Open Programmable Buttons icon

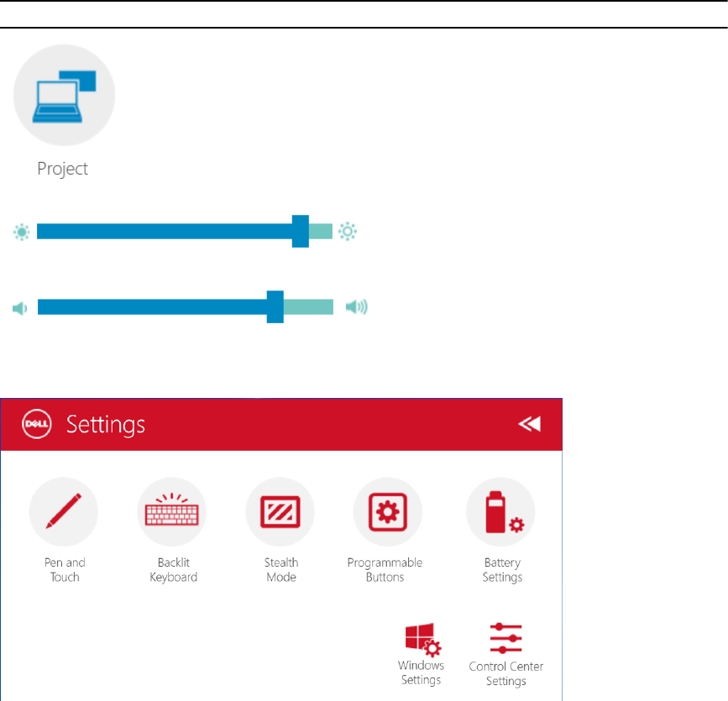coord(388,511)
